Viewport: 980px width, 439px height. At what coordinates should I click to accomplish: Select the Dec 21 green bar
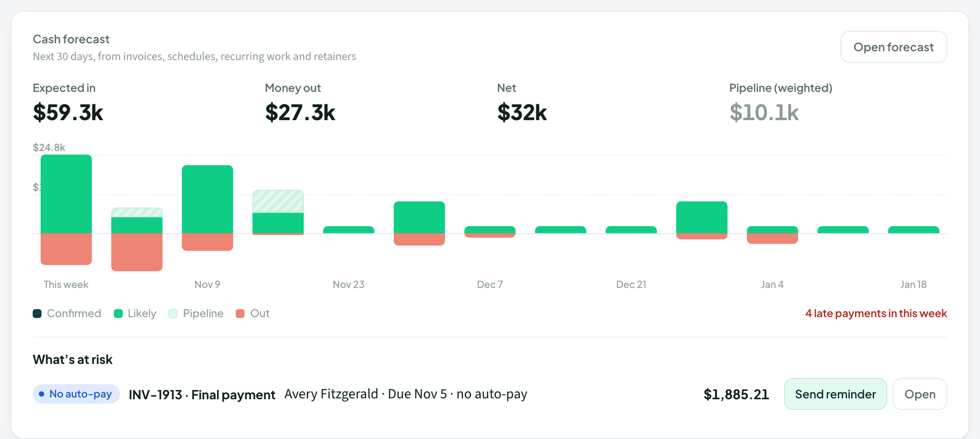[631, 230]
